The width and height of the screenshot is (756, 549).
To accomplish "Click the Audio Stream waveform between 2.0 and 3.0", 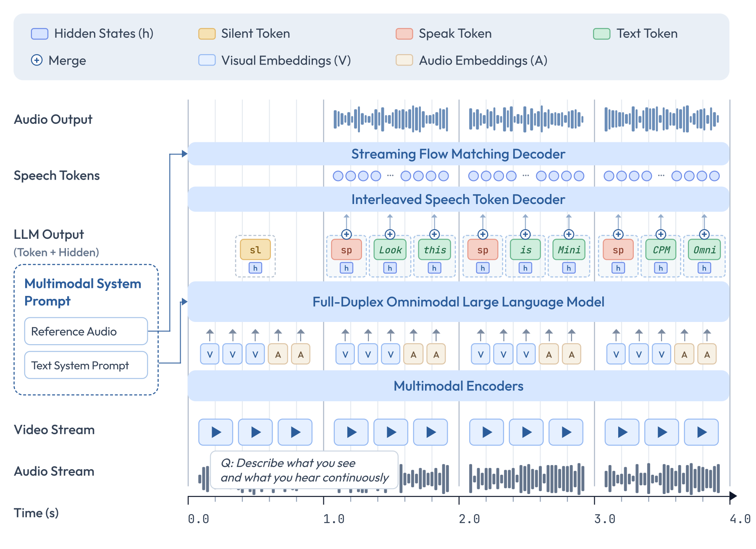I will (x=527, y=478).
